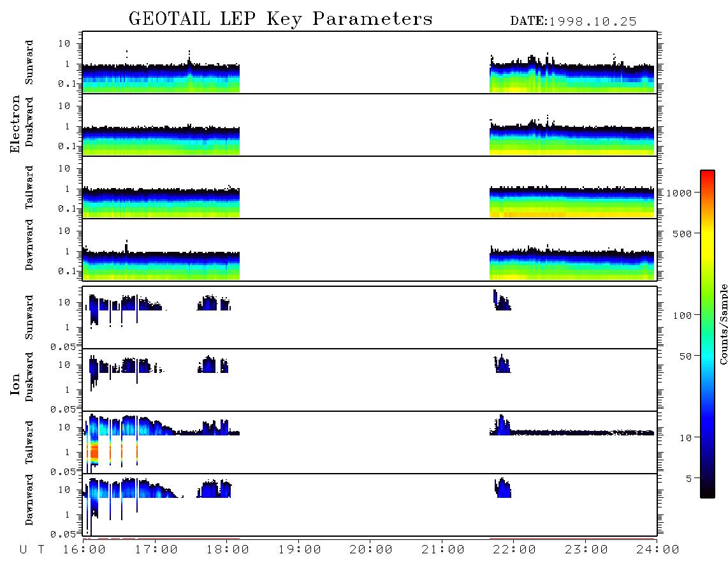The image size is (728, 561).
Task: Click the rainbow Counts/Sample color bar
Action: coord(708,334)
